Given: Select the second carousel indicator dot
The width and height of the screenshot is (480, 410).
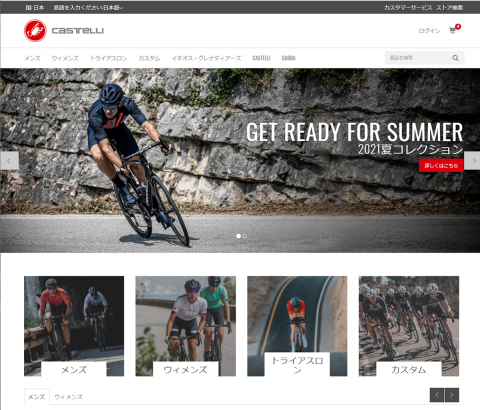Looking at the screenshot, I should [245, 236].
